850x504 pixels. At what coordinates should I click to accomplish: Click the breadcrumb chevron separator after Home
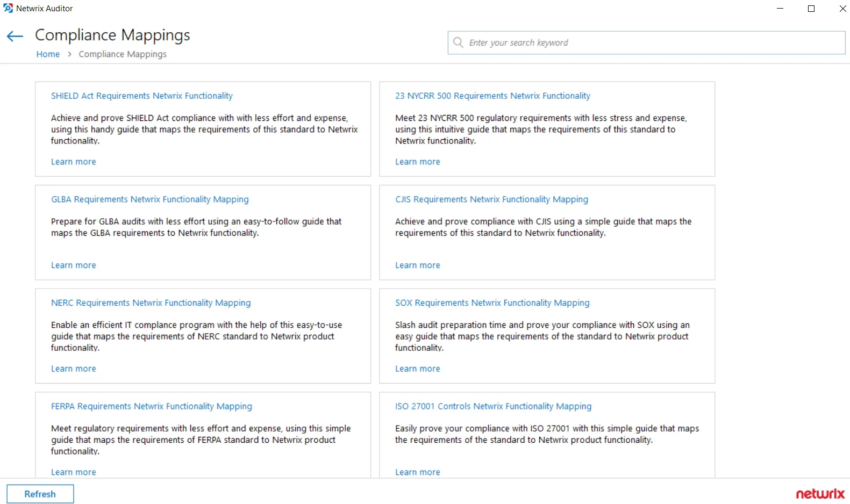point(69,54)
